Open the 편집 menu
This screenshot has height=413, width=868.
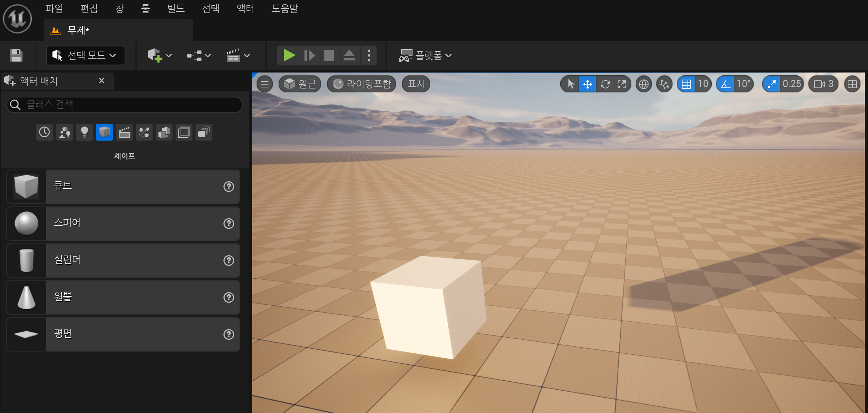89,8
